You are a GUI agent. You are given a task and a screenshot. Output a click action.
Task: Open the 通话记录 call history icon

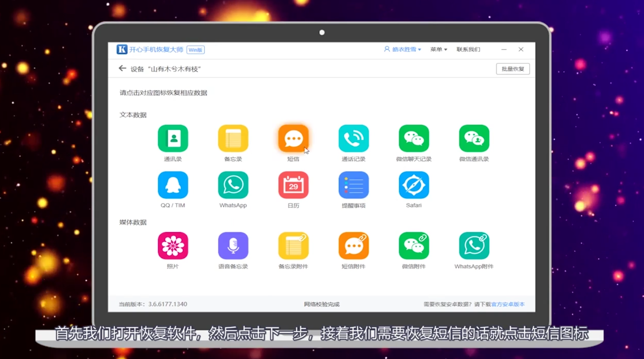coord(354,138)
